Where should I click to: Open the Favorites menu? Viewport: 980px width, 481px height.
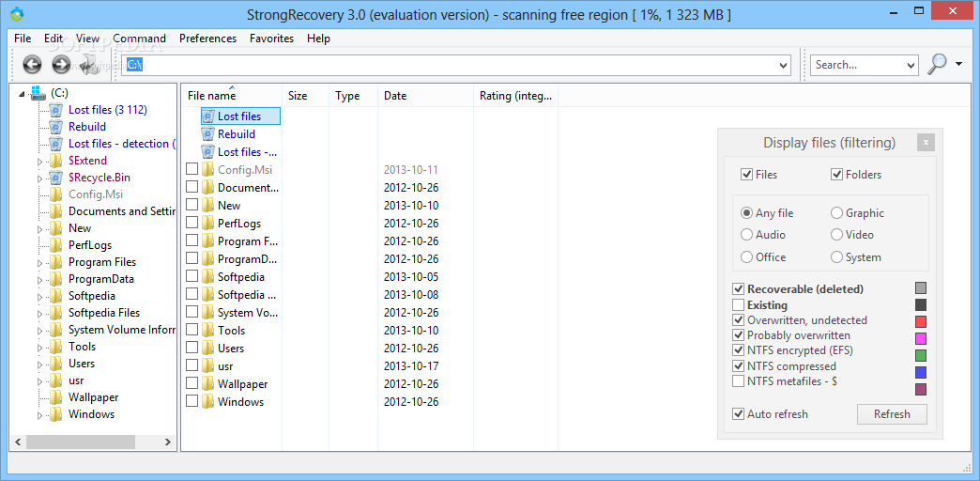[x=272, y=39]
